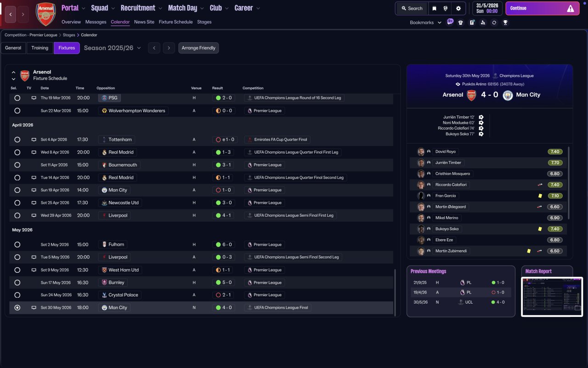The image size is (588, 368).
Task: Click the Arsenal badge in the Fixture Schedule header
Action: [x=25, y=75]
